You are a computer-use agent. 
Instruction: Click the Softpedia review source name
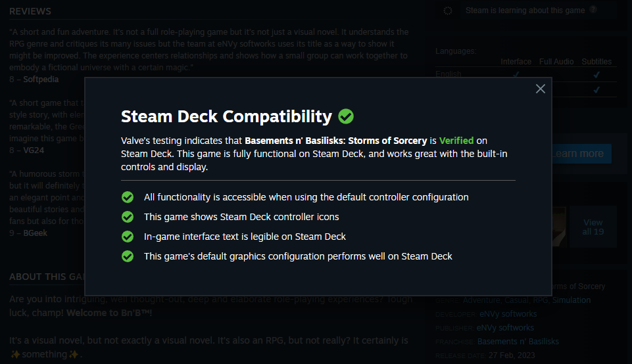(41, 80)
